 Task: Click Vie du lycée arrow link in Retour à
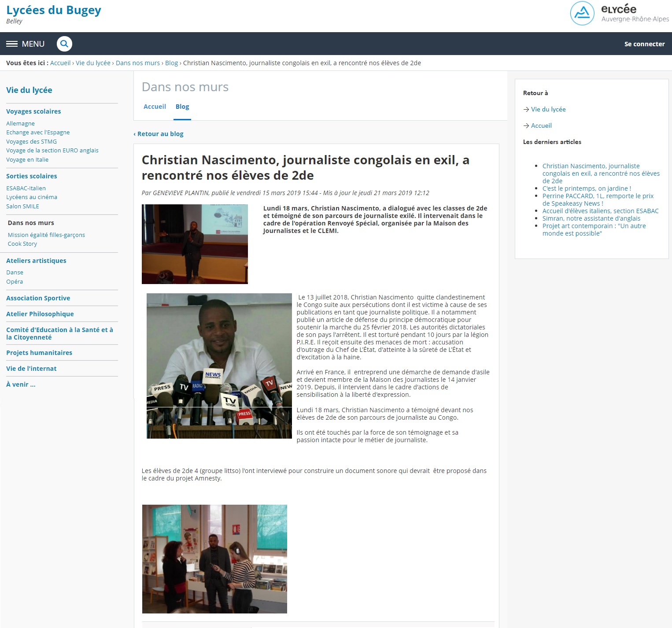point(548,109)
